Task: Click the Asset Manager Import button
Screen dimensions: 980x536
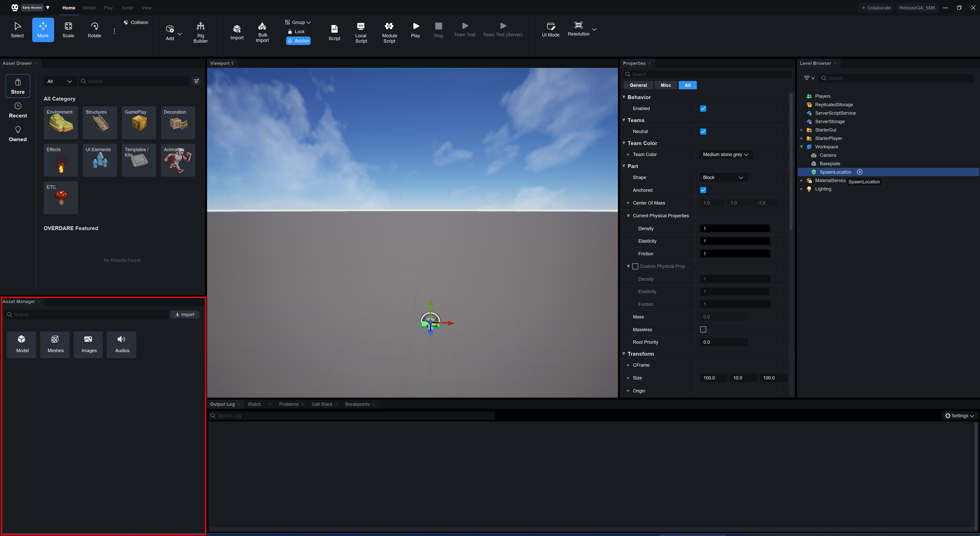Action: 185,314
